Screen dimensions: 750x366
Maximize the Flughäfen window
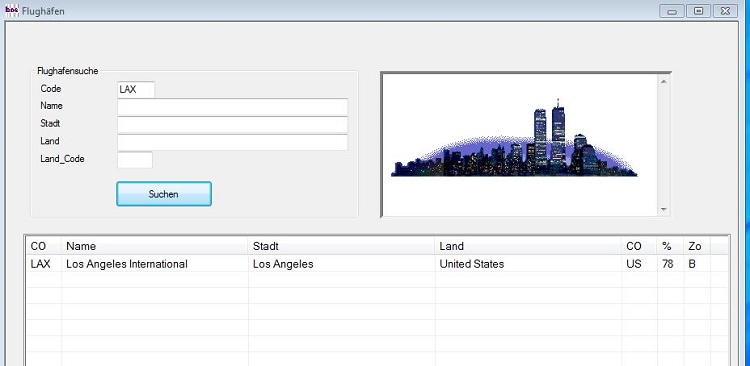pyautogui.click(x=698, y=11)
